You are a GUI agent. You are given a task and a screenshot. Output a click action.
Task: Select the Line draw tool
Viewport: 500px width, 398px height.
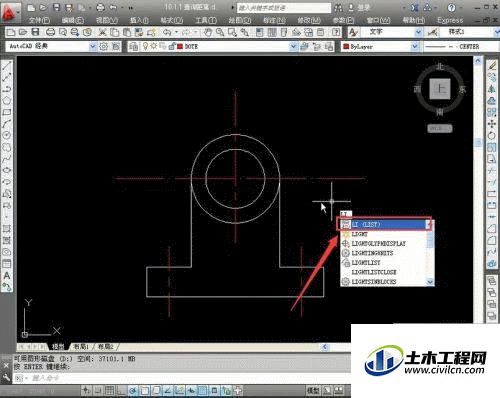tap(7, 65)
